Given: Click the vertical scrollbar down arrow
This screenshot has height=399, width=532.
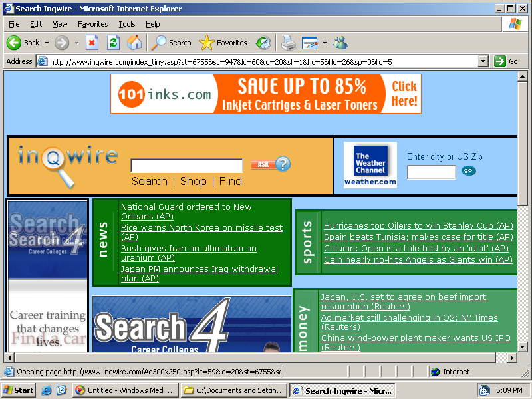Looking at the screenshot, I should [522, 347].
